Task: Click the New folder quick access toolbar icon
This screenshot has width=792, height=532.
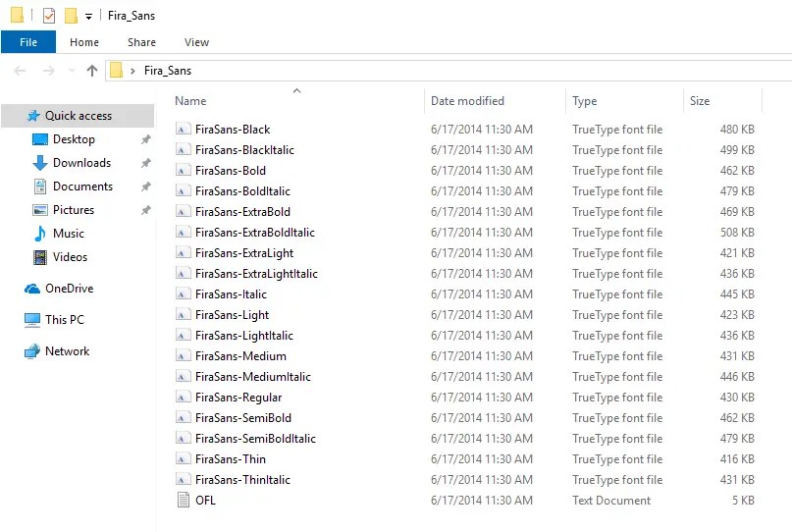Action: [72, 16]
